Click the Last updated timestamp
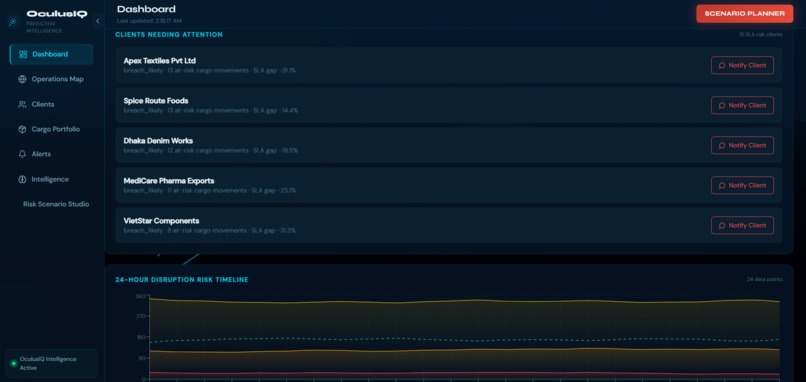This screenshot has width=806, height=382. point(149,21)
